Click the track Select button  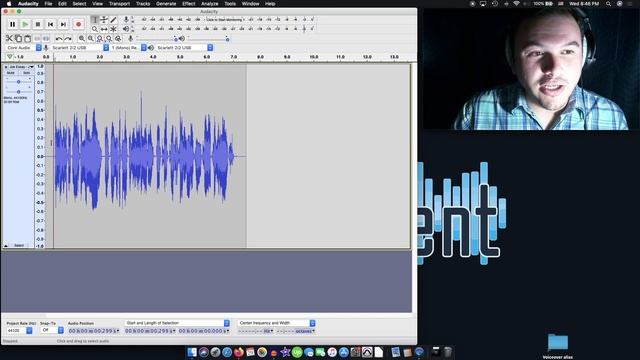[19, 245]
